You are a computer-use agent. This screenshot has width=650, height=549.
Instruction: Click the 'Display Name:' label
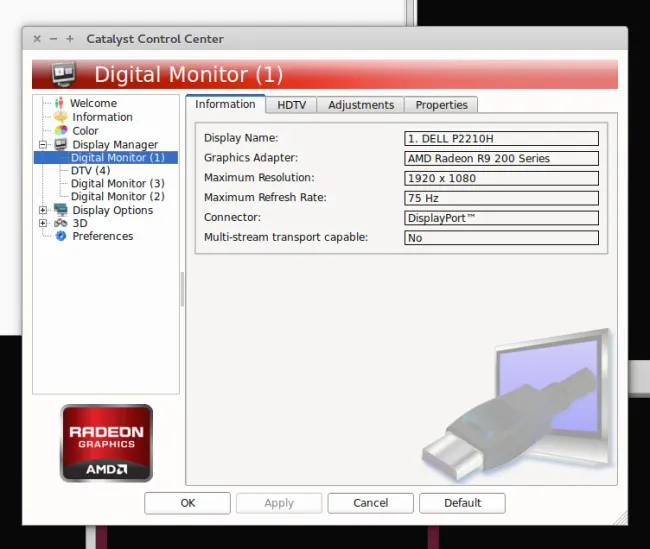[241, 138]
